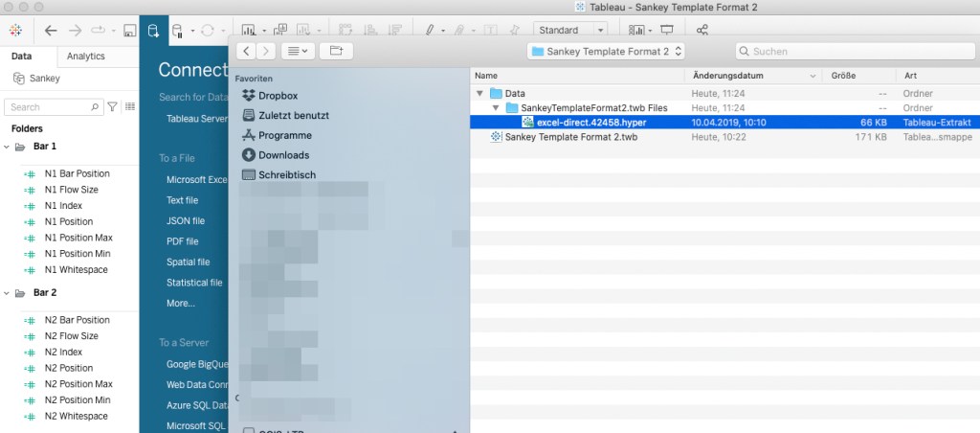Open the view mode dropdown in file dialog
Image resolution: width=980 pixels, height=433 pixels.
(x=298, y=52)
